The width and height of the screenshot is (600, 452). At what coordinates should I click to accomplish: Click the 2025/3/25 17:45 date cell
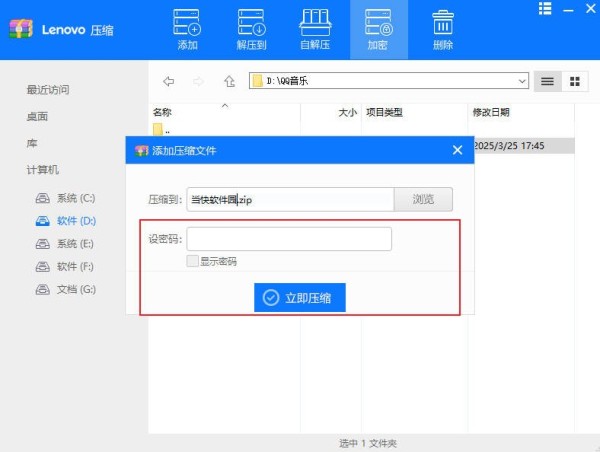[509, 146]
